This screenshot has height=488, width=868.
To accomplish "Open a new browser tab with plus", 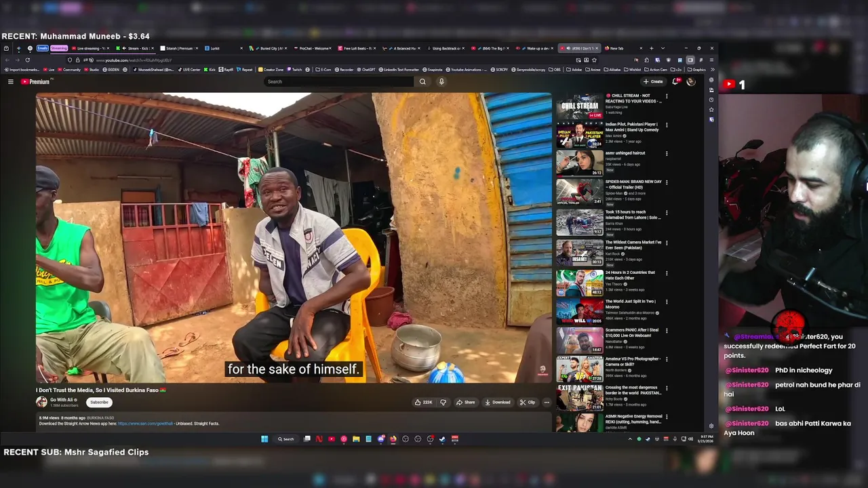I will (x=651, y=48).
